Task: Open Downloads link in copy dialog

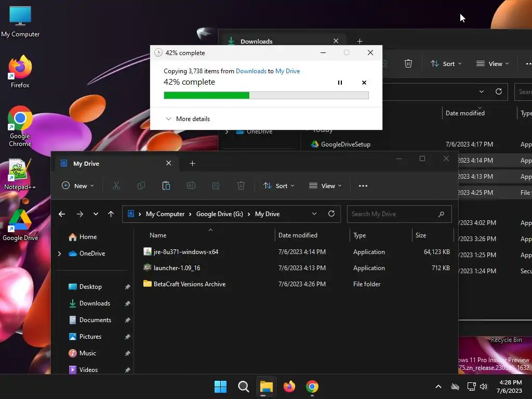Action: 251,71
